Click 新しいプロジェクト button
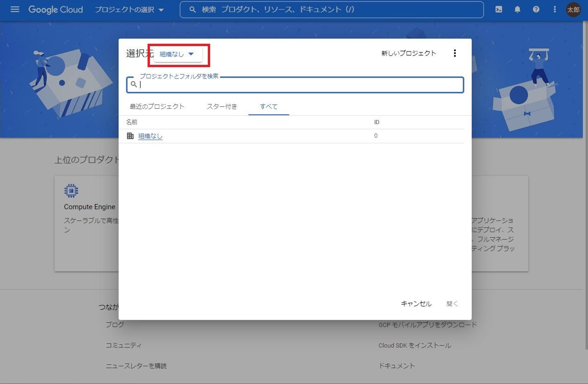This screenshot has height=384, width=588. pyautogui.click(x=409, y=53)
